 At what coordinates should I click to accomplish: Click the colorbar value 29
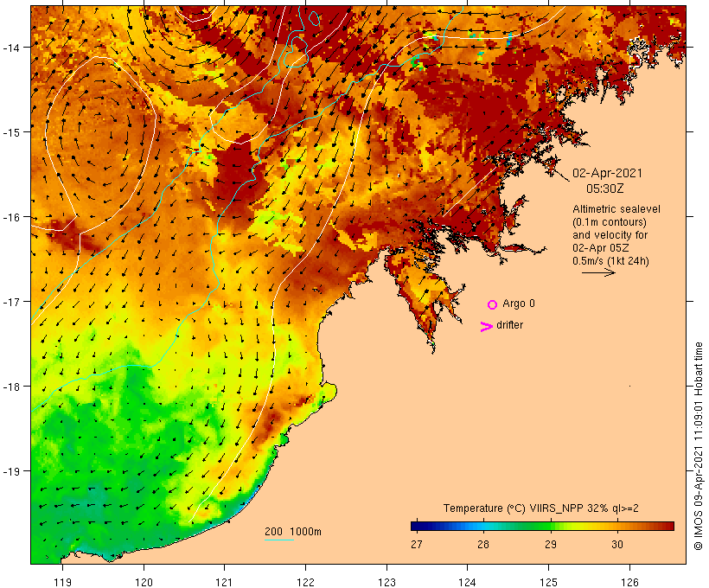(550, 545)
